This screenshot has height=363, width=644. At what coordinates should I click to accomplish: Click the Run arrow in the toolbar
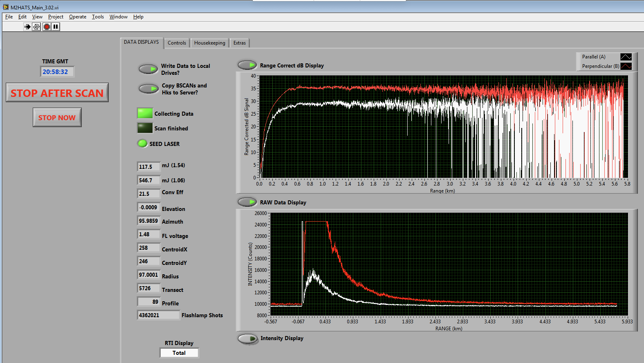pyautogui.click(x=27, y=27)
